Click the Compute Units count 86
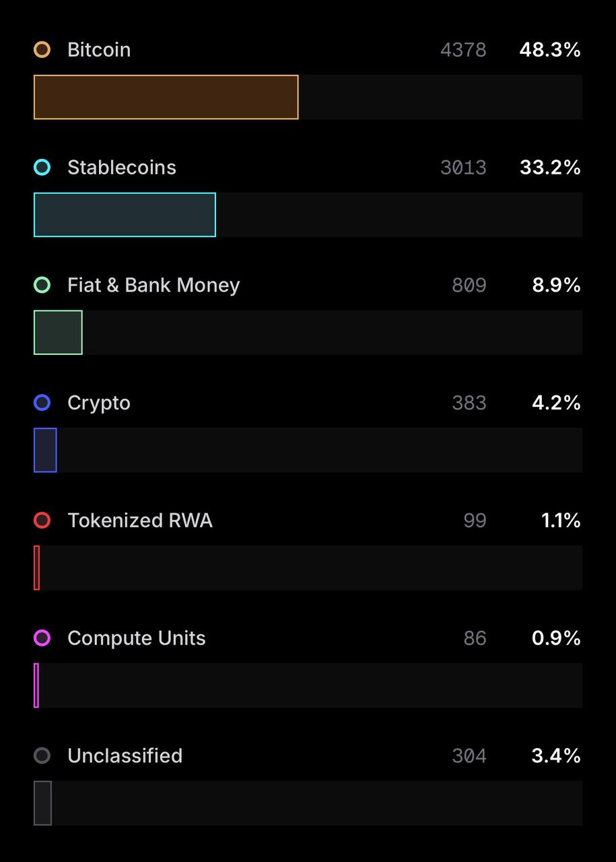 click(x=475, y=638)
